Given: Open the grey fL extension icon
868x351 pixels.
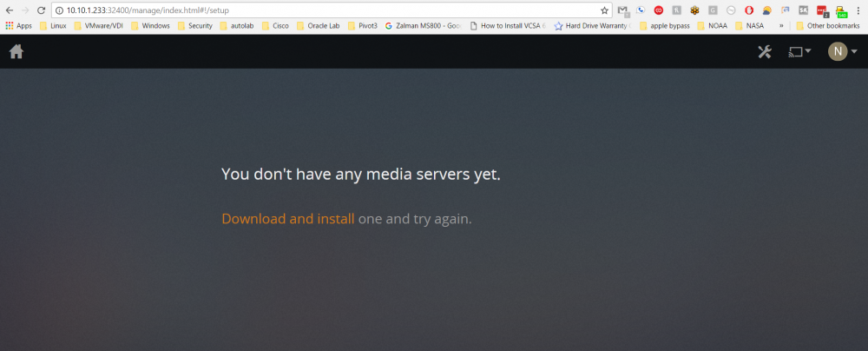Looking at the screenshot, I should (676, 10).
